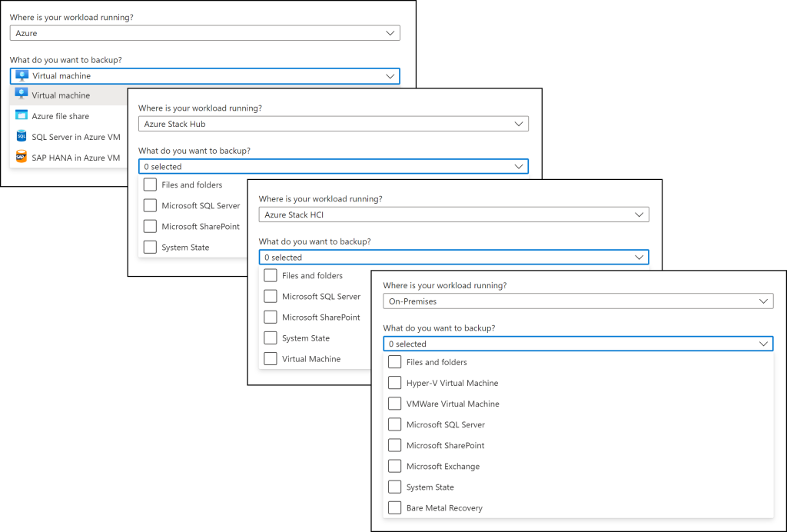Open the backup dropdown showing Virtual machine

pyautogui.click(x=204, y=76)
